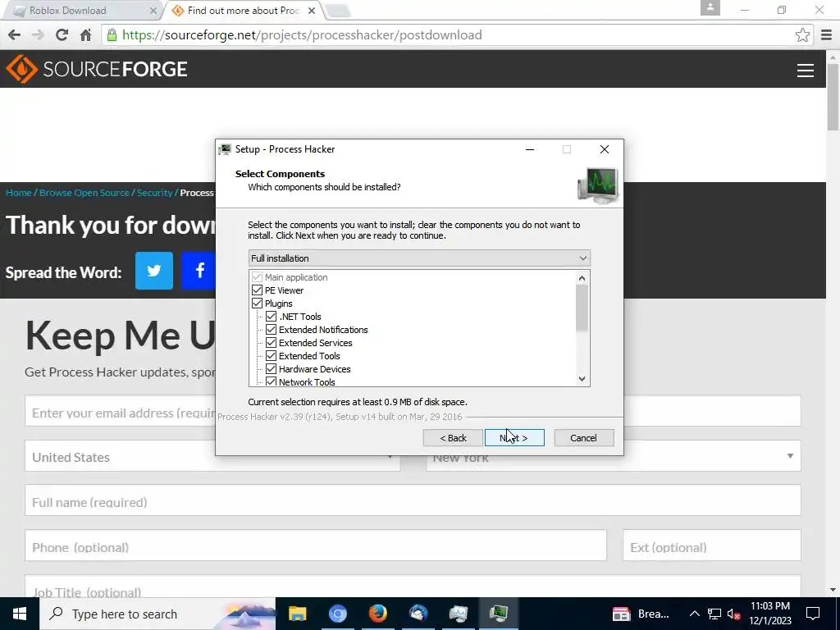Open the Full installation type dropdown
This screenshot has height=630, width=840.
pos(419,258)
